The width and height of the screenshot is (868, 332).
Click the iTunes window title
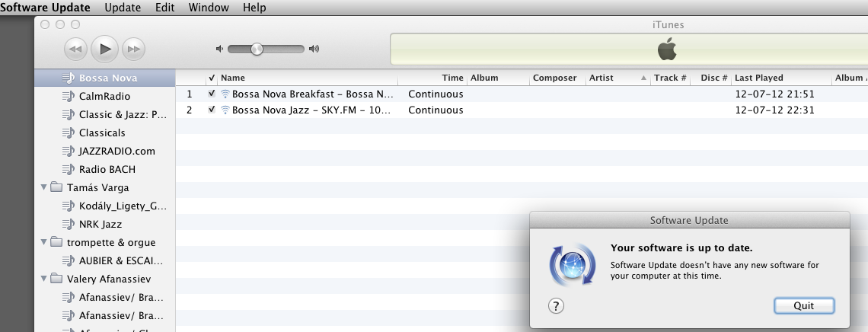pyautogui.click(x=669, y=24)
